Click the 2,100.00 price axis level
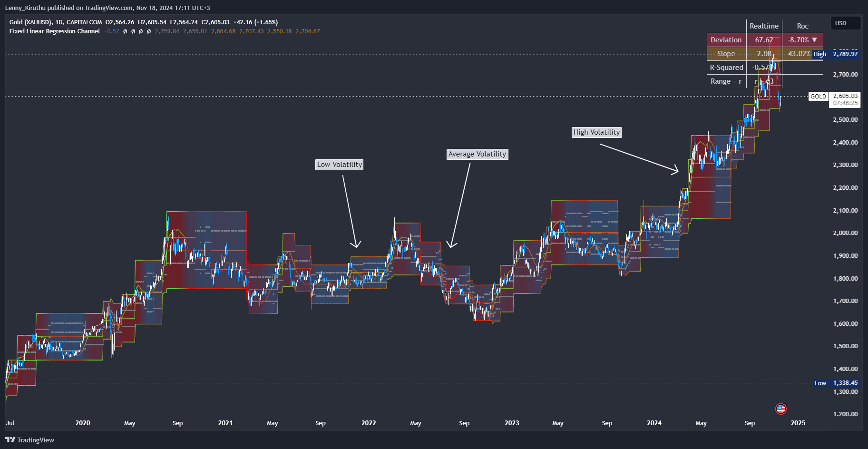 (x=845, y=211)
